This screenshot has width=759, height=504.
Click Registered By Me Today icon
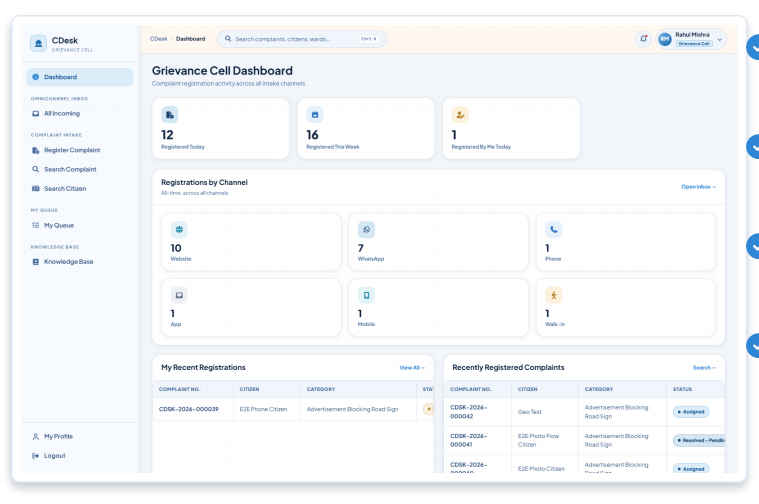[x=460, y=115]
